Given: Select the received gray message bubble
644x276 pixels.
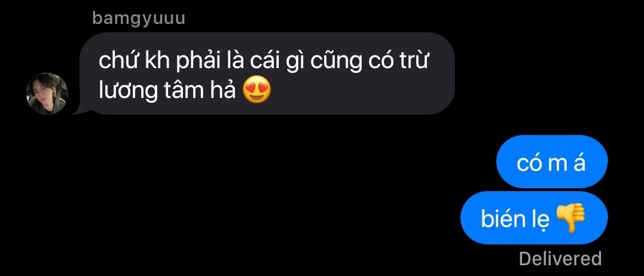Looking at the screenshot, I should [x=267, y=73].
